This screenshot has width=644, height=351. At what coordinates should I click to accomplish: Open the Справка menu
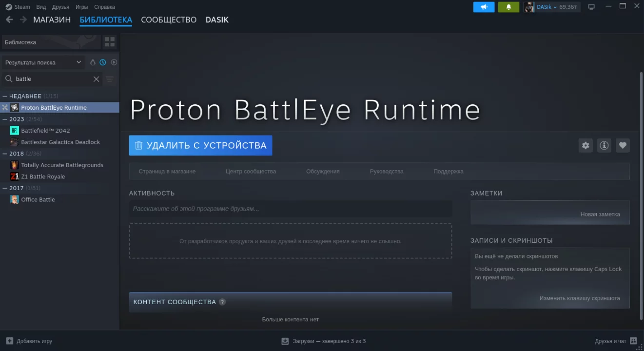click(104, 7)
